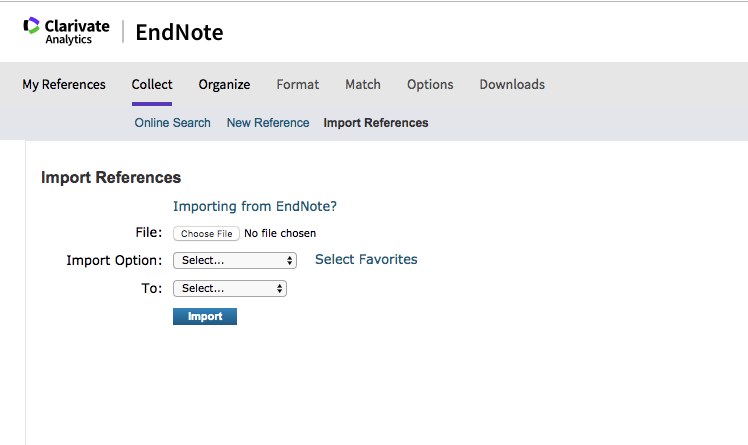Image resolution: width=748 pixels, height=445 pixels.
Task: Open the Importing from EndNote? help link
Action: tap(255, 207)
